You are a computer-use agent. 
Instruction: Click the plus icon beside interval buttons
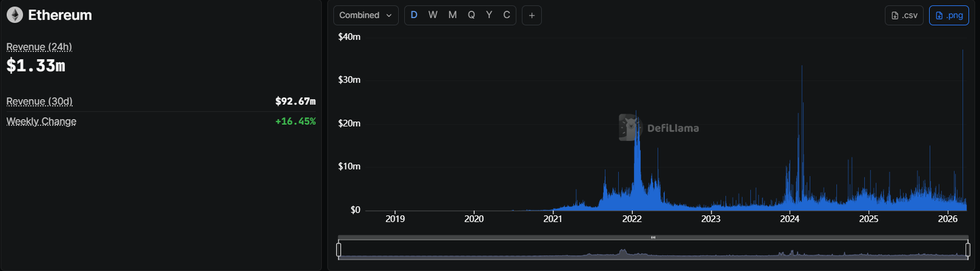coord(532,15)
